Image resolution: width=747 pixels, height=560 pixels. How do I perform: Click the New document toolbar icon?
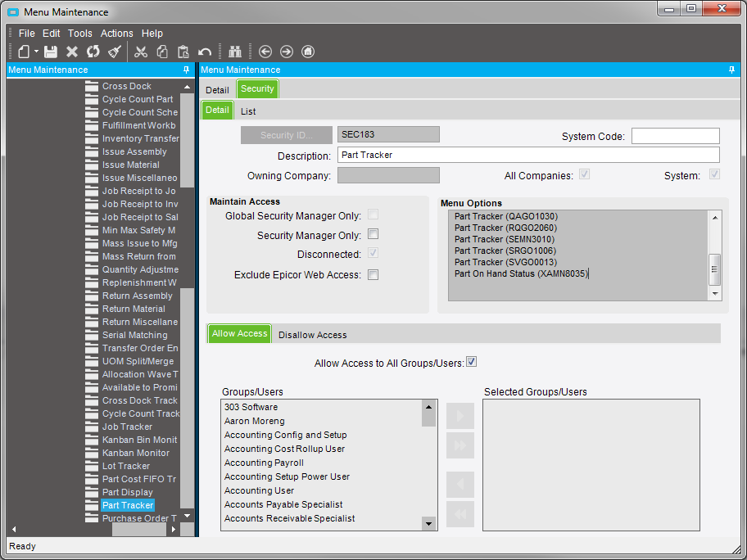24,52
